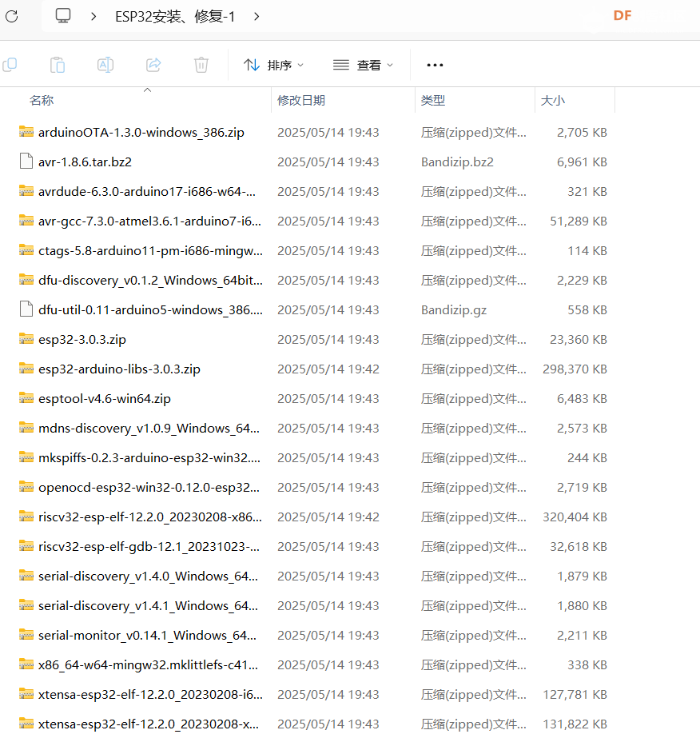Open the three-dot more options menu
This screenshot has height=750, width=700.
(x=436, y=65)
